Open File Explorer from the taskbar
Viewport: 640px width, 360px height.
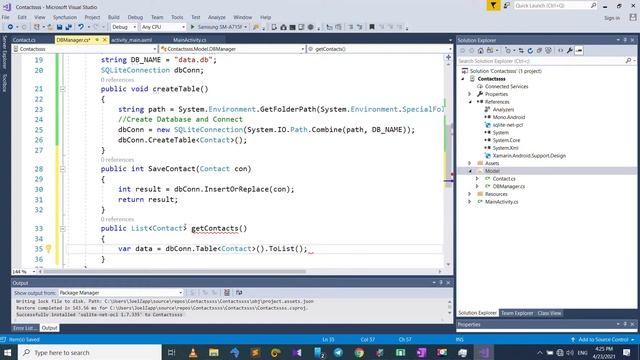[x=214, y=353]
